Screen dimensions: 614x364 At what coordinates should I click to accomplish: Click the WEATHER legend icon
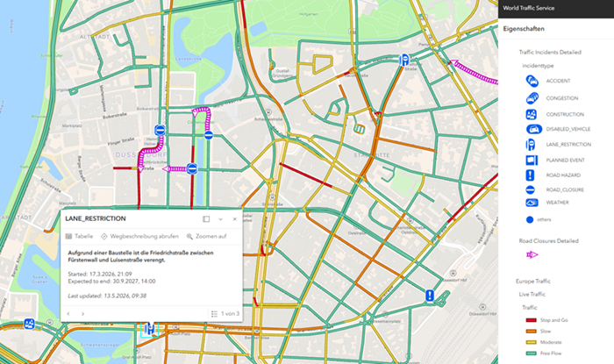tap(532, 203)
